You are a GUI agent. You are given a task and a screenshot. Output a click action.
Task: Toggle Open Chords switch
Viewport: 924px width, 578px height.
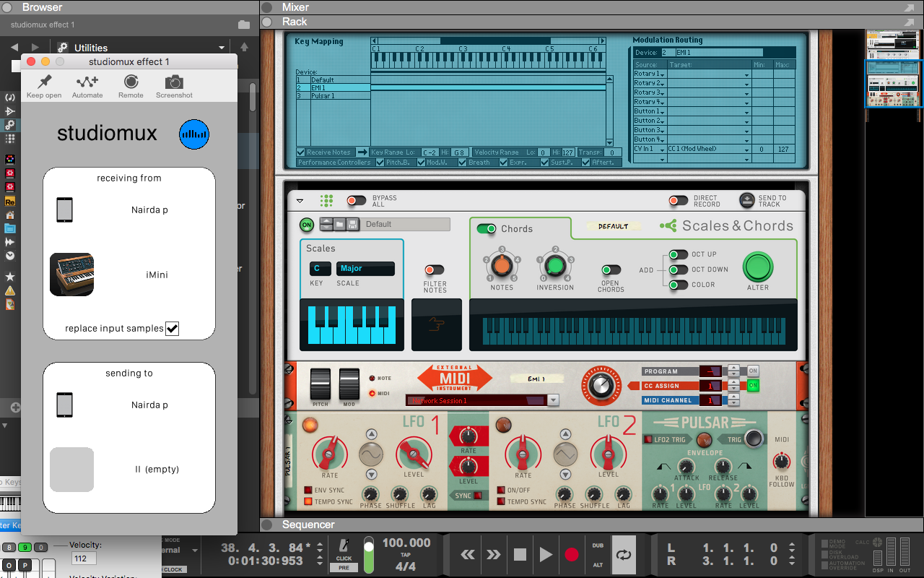pos(611,270)
